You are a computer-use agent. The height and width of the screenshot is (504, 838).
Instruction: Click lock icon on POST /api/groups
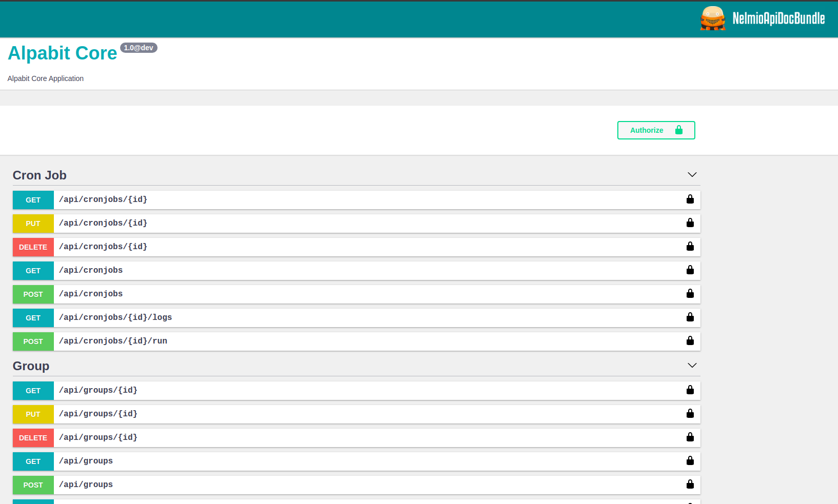(690, 484)
